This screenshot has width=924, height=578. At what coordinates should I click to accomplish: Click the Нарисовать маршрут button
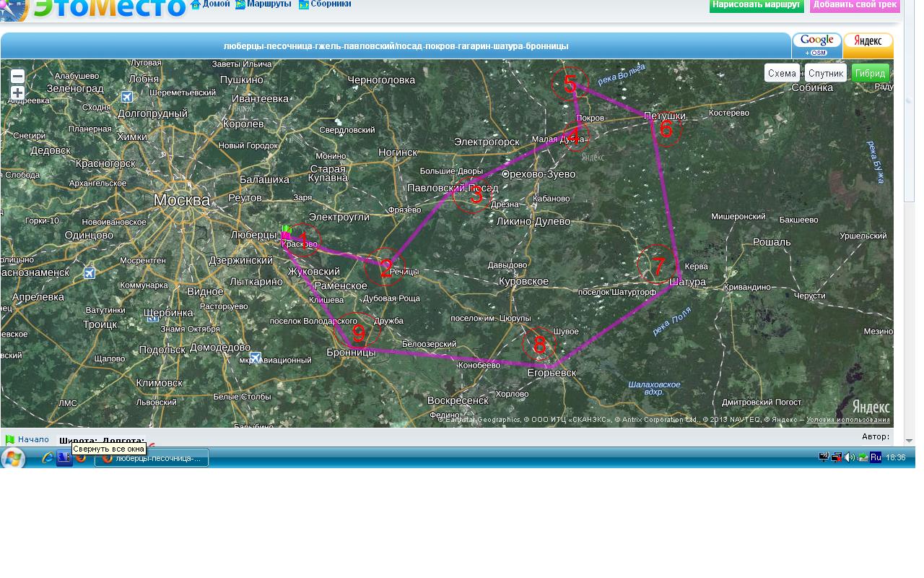757,6
